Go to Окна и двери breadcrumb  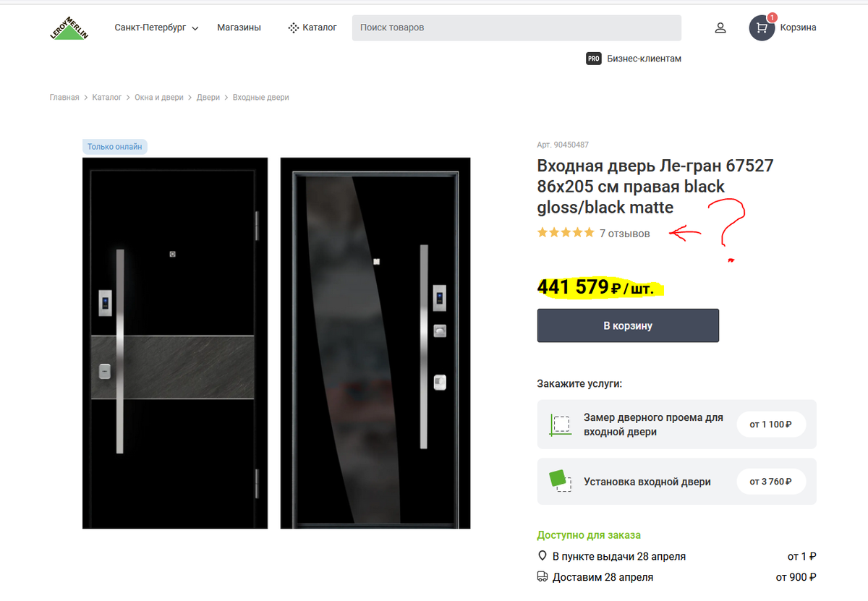point(159,97)
